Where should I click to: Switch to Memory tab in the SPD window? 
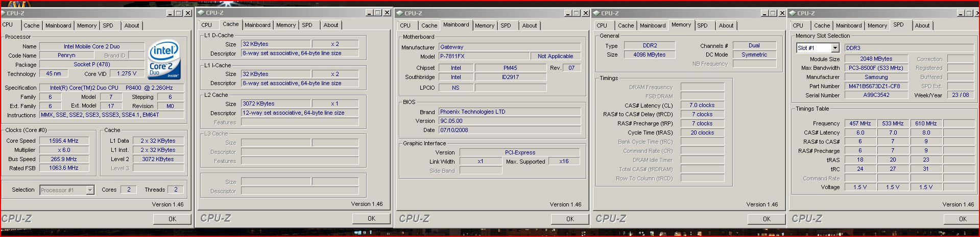pos(877,25)
